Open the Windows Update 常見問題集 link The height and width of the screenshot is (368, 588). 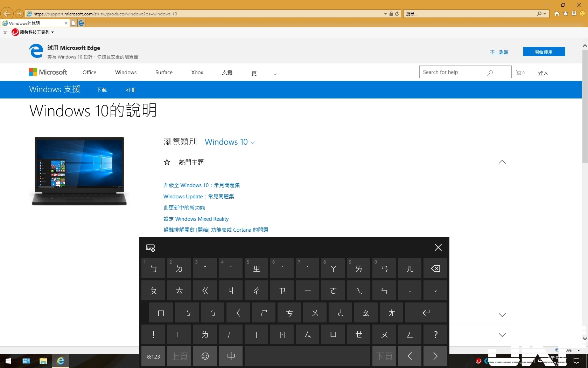pos(198,197)
